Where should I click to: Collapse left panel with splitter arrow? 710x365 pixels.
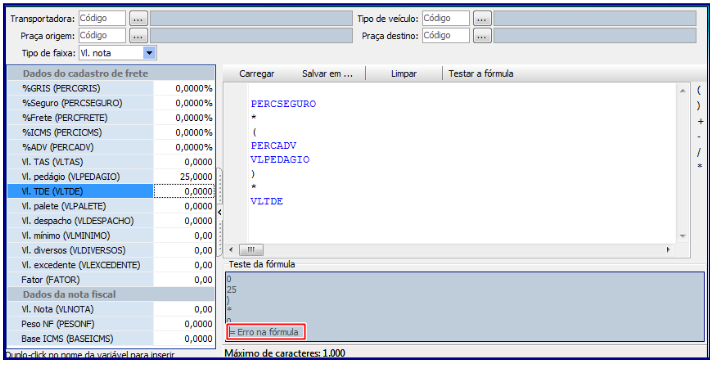(x=220, y=212)
